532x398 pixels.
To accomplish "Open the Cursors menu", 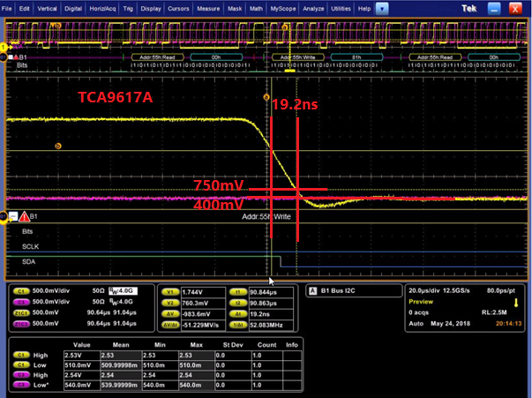I will pyautogui.click(x=178, y=9).
